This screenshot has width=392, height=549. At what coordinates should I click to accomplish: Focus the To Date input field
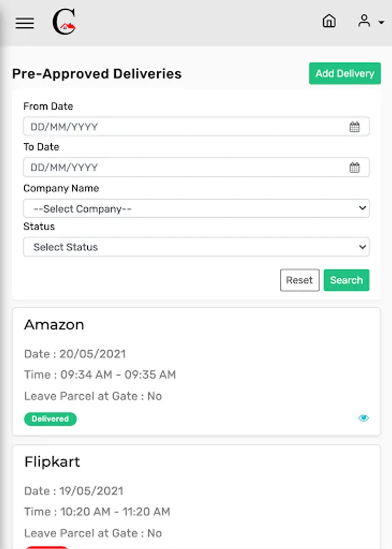183,167
